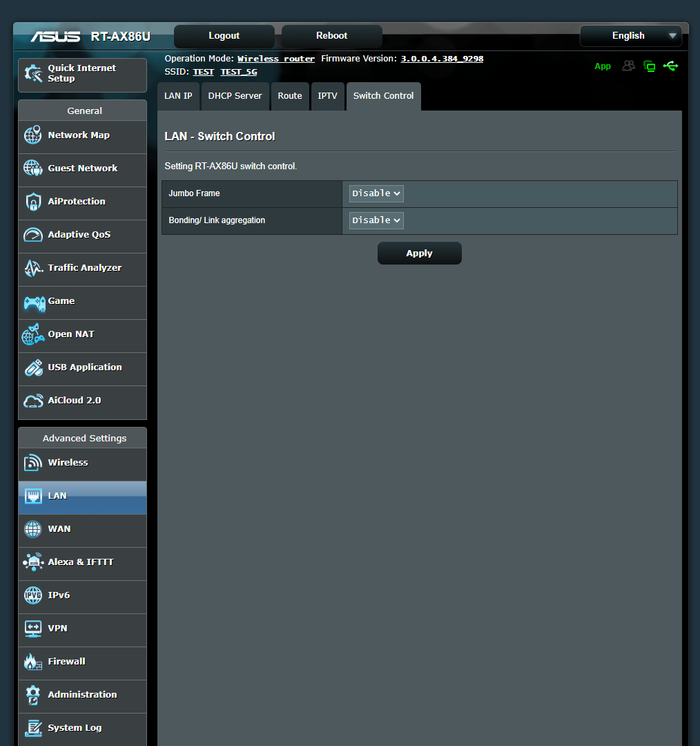
Task: Open Guest Network menu item
Action: [x=82, y=171]
